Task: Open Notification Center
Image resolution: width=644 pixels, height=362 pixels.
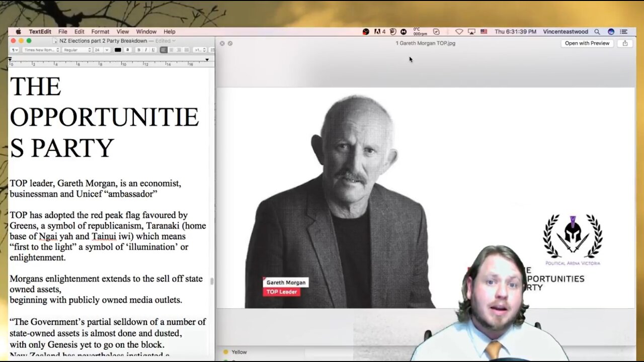Action: coord(624,32)
